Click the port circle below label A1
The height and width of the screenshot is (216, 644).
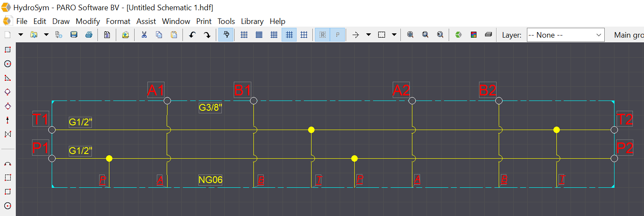pos(167,101)
